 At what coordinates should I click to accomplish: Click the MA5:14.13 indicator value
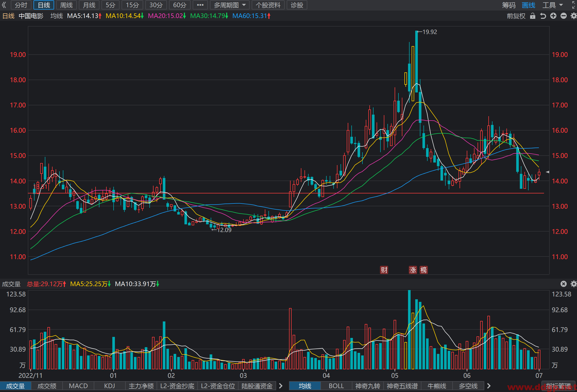click(x=84, y=16)
